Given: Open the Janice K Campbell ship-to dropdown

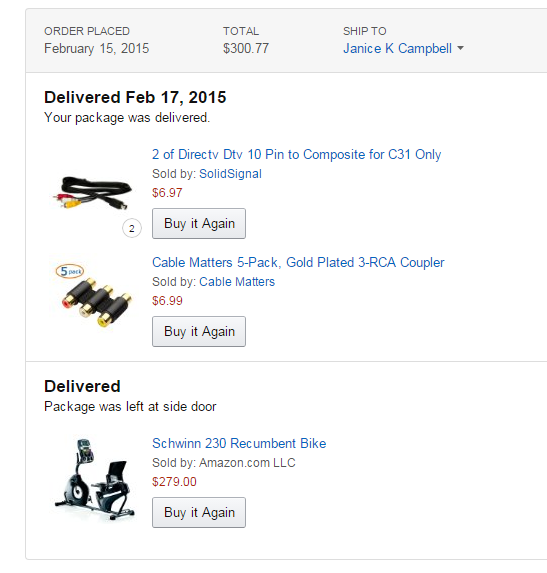Looking at the screenshot, I should 403,49.
